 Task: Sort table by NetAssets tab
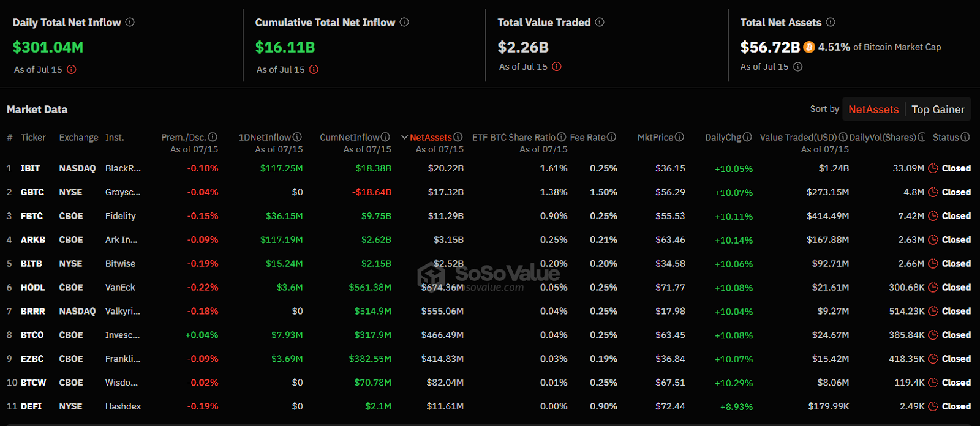873,110
